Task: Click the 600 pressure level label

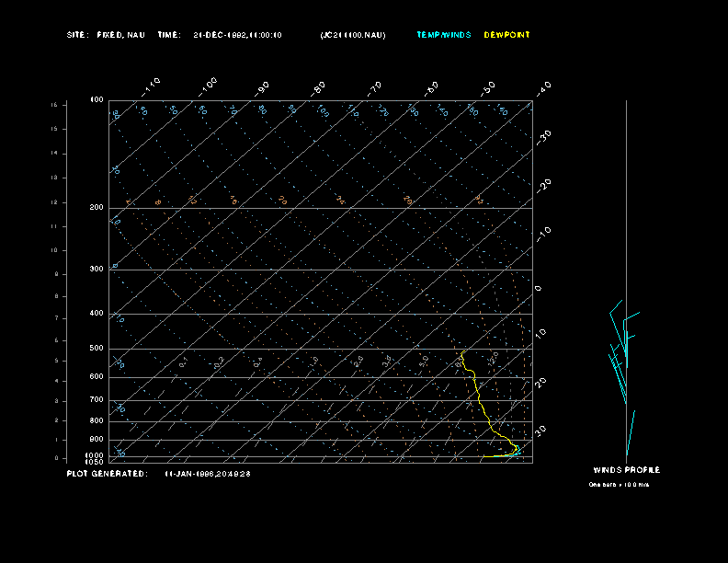Action: pyautogui.click(x=97, y=377)
